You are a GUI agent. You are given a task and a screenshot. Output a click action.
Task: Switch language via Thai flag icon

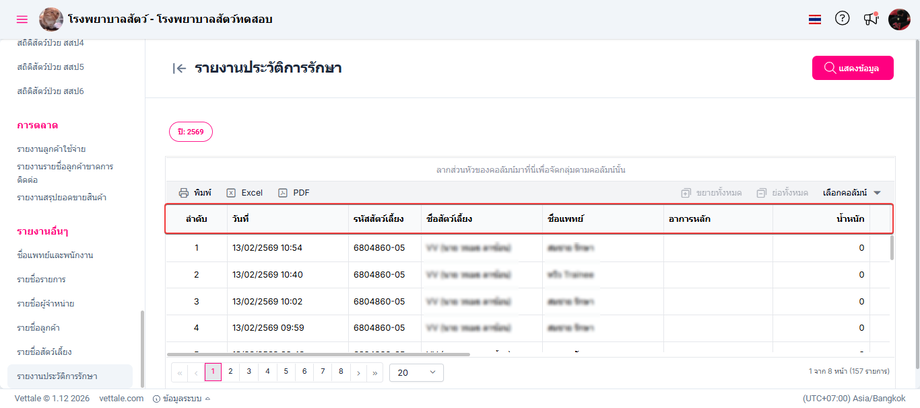[814, 19]
